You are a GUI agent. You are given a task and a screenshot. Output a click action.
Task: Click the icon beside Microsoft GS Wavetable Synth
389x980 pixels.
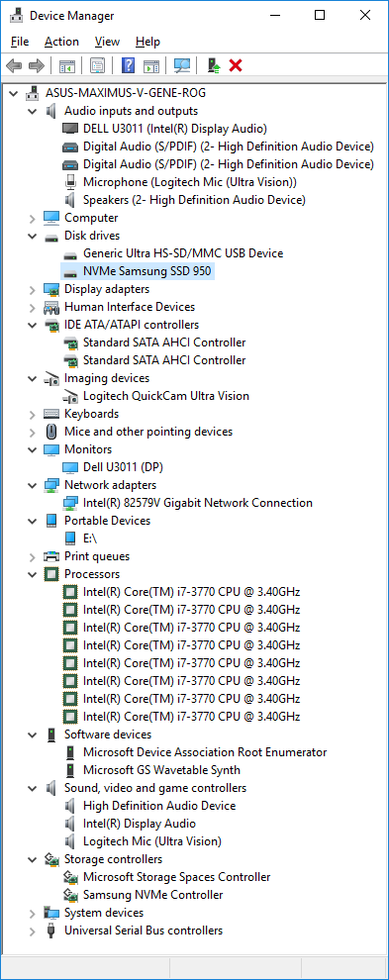(70, 770)
